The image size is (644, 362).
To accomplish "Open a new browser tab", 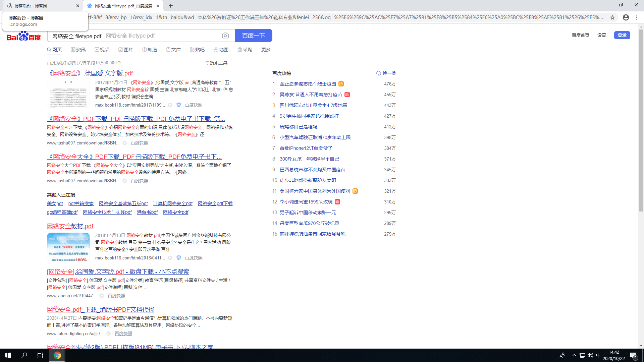I will [x=171, y=6].
